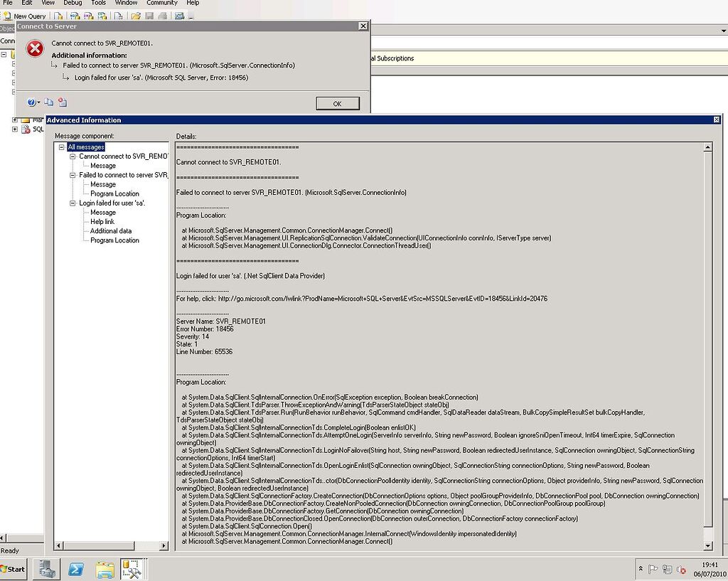The height and width of the screenshot is (581, 728).
Task: Select 'Additional data' under the login failure node
Action: [x=110, y=230]
